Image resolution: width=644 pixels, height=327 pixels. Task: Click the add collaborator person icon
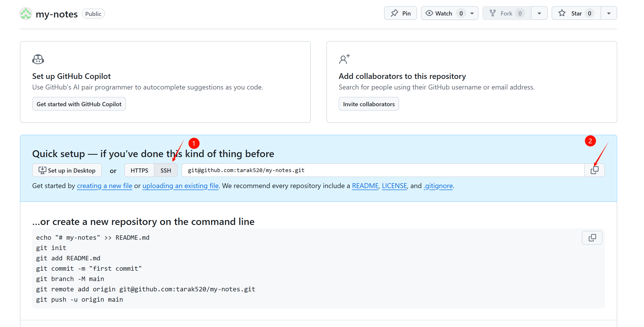click(344, 59)
